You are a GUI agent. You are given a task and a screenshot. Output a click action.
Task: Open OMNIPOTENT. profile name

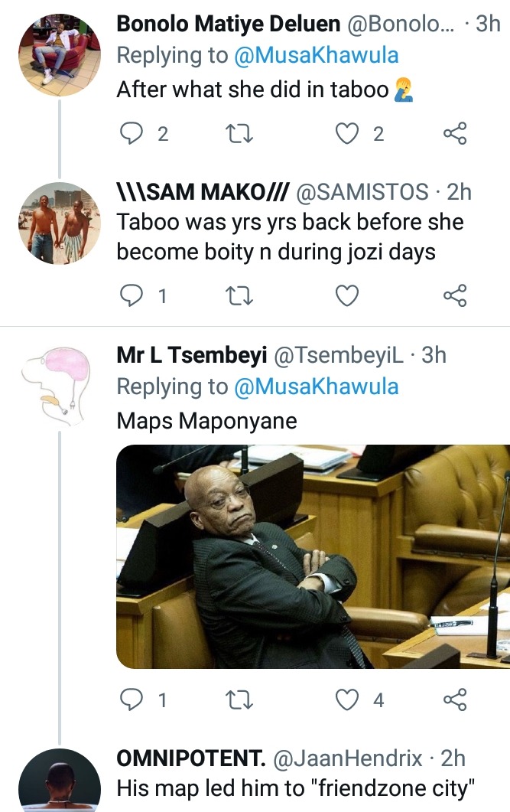pyautogui.click(x=191, y=758)
